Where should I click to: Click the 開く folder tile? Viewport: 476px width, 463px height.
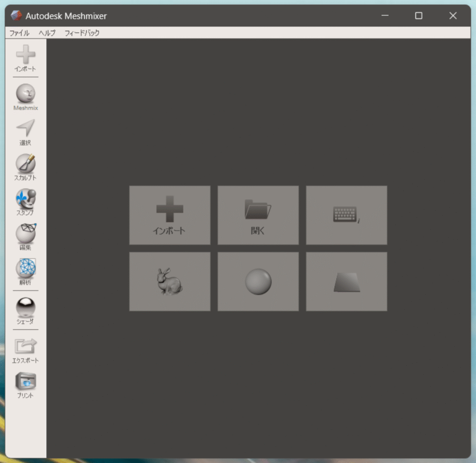click(258, 215)
